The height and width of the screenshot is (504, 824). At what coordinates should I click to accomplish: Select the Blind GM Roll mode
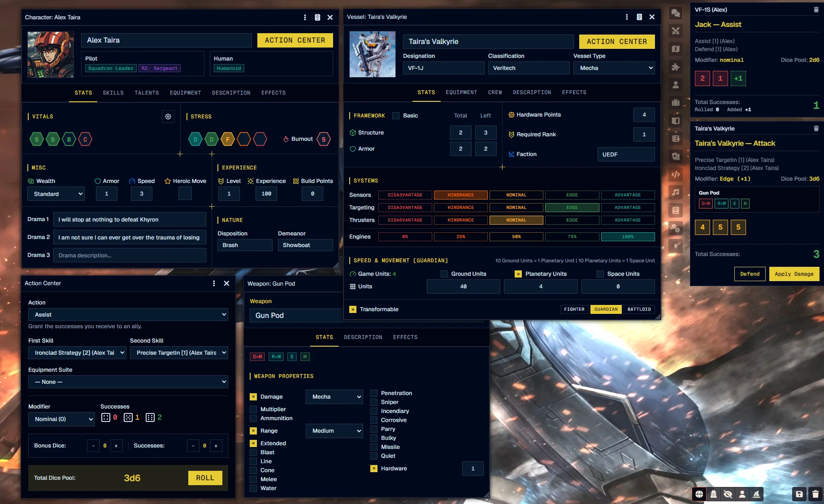click(728, 494)
